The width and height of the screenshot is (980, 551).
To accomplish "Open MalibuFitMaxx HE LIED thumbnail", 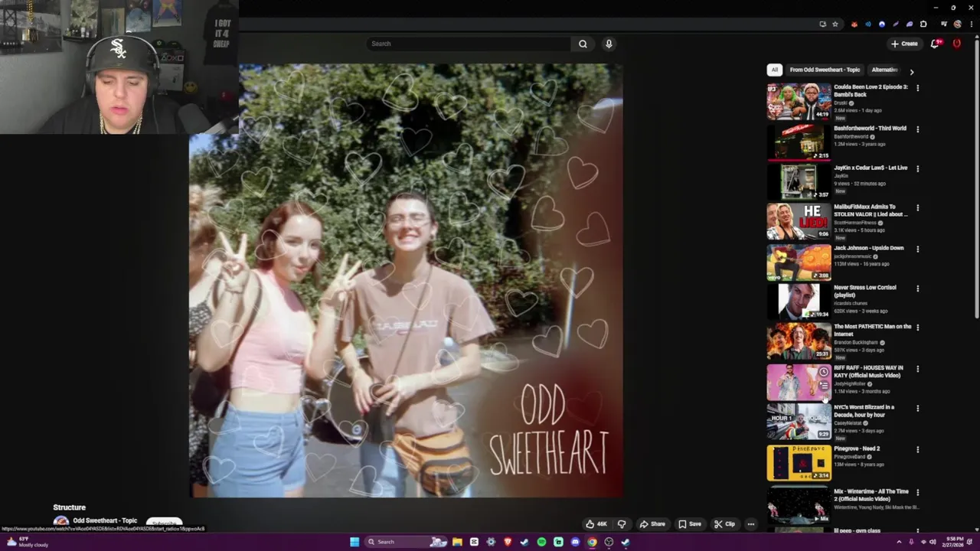I will coord(799,220).
